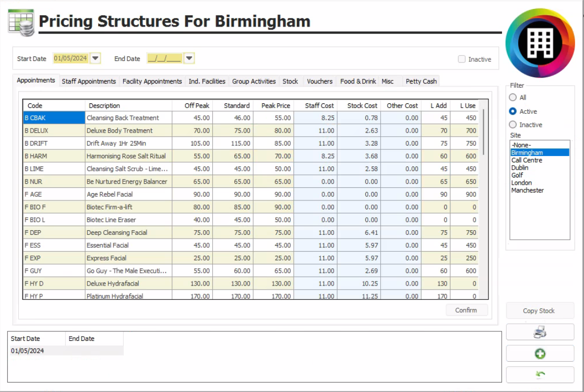Image resolution: width=584 pixels, height=392 pixels.
Task: Open the Ind. Facilities tab
Action: click(x=207, y=81)
